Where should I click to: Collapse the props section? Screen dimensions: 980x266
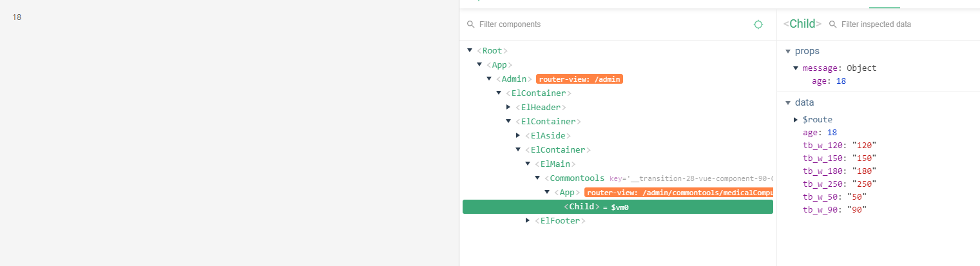(787, 51)
